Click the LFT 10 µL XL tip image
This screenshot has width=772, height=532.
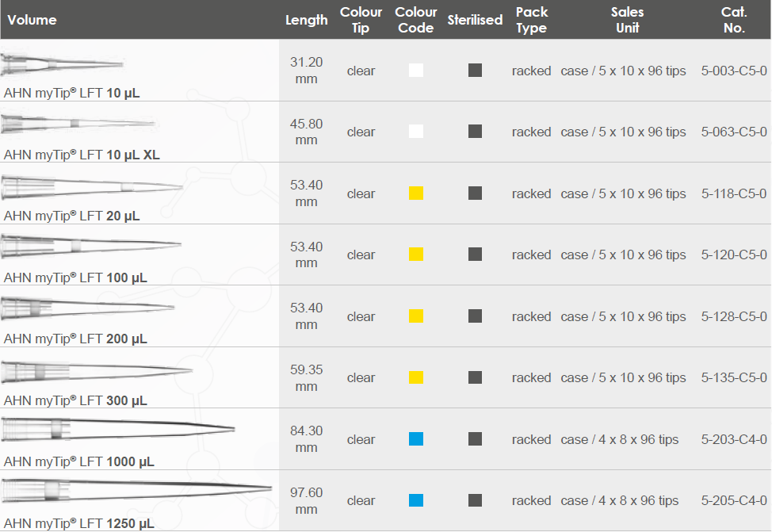tap(78, 123)
